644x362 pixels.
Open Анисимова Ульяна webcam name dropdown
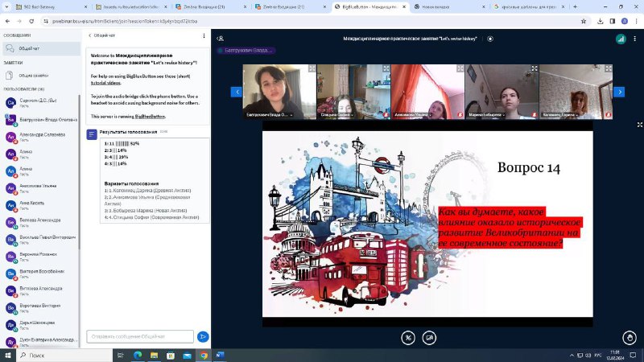coord(412,115)
